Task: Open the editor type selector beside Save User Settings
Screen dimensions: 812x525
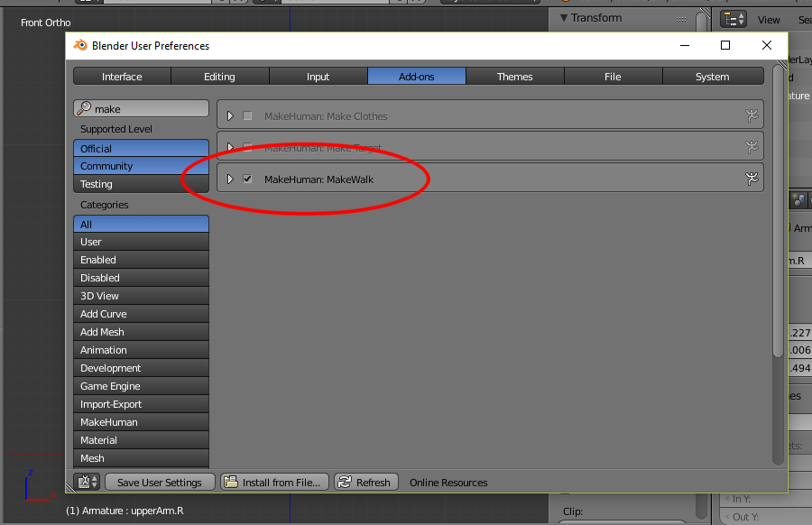Action: 87,482
